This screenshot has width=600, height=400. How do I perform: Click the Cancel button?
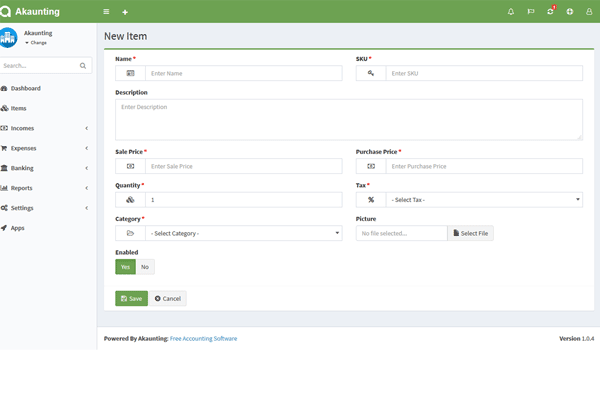pos(168,298)
